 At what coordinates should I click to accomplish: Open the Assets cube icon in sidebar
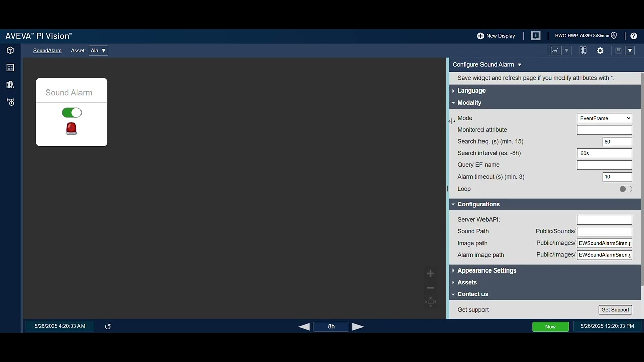click(x=10, y=50)
